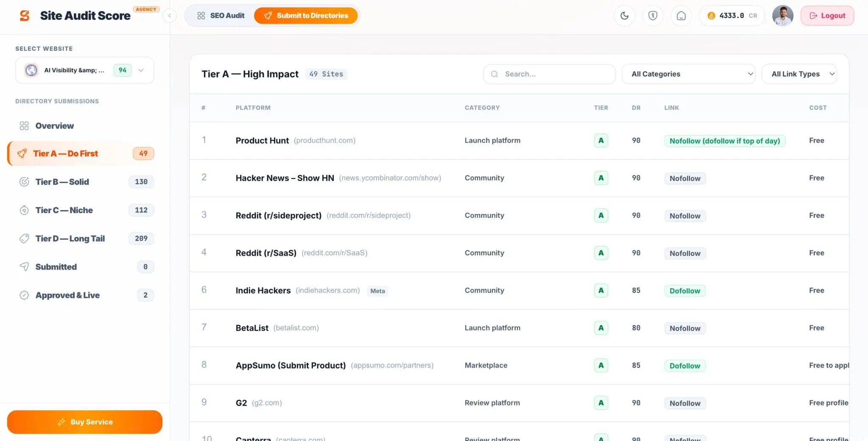Viewport: 868px width, 441px height.
Task: Click the Logout button
Action: point(827,16)
